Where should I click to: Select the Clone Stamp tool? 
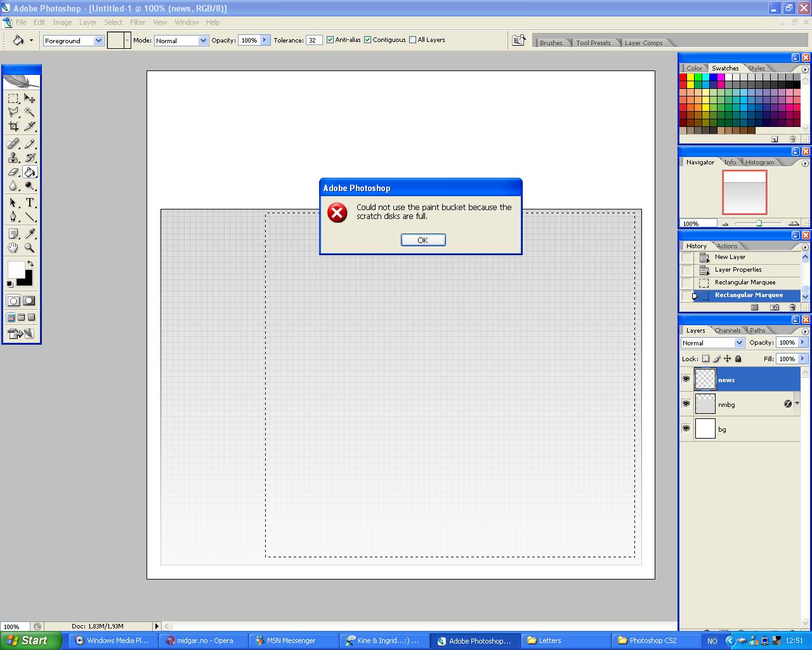tap(13, 158)
